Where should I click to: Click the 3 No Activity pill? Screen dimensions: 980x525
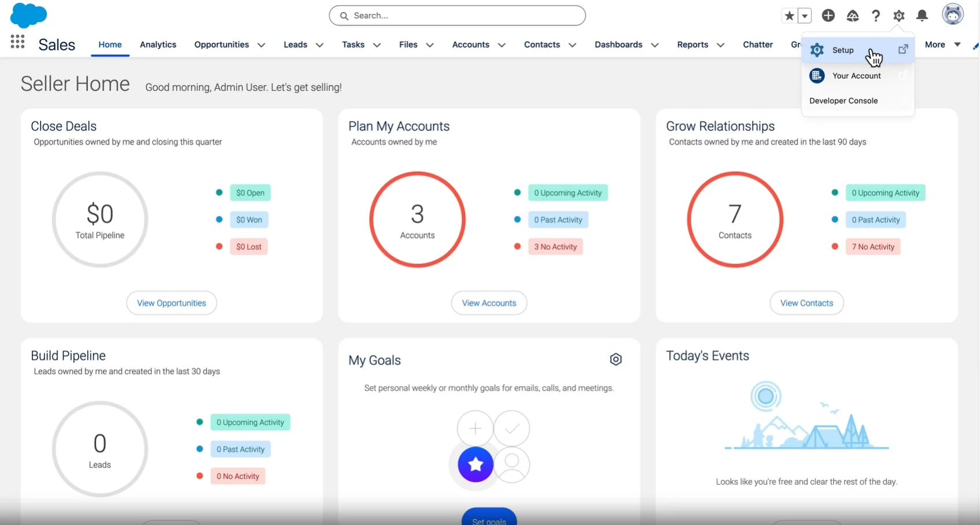[x=555, y=247]
